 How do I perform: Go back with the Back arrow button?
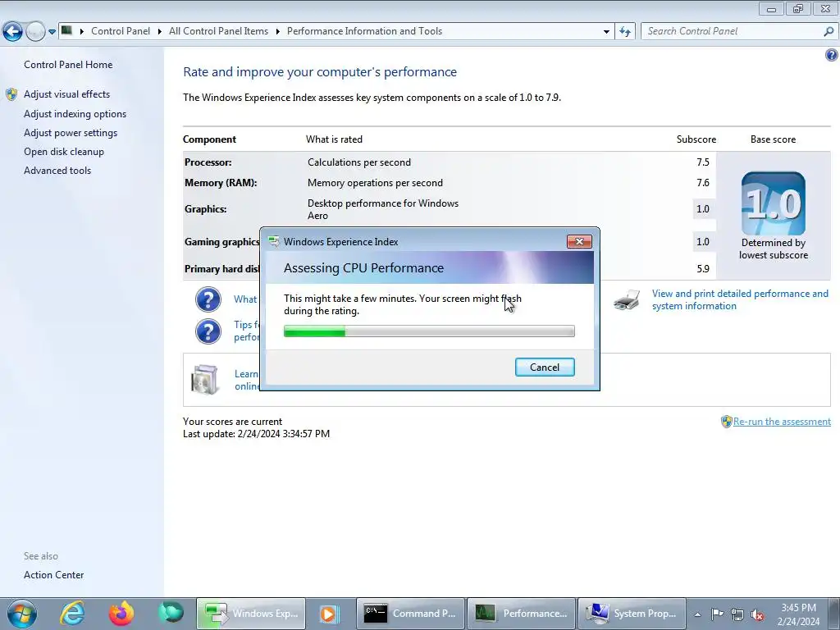click(x=13, y=32)
